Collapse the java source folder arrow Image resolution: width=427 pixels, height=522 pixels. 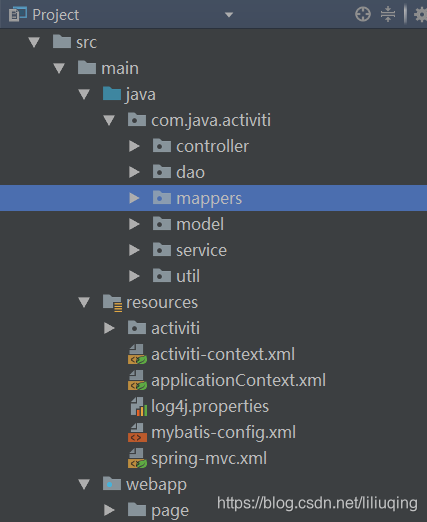84,94
